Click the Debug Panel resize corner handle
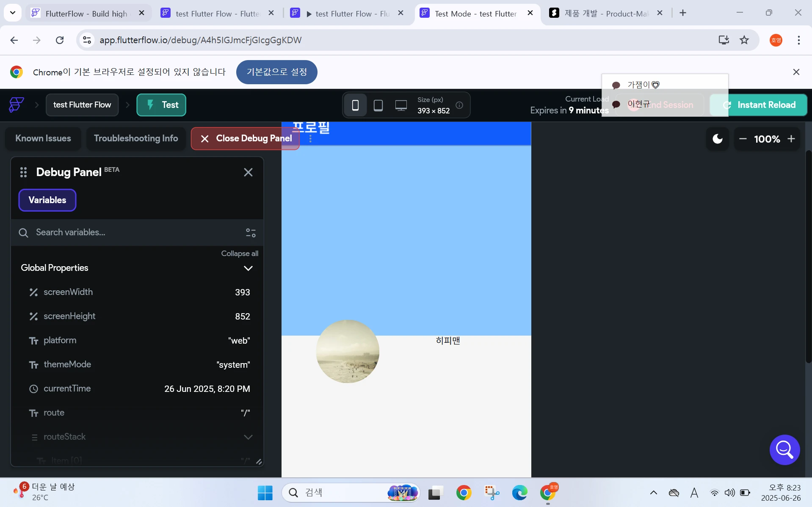Viewport: 812px width, 507px height. [259, 462]
